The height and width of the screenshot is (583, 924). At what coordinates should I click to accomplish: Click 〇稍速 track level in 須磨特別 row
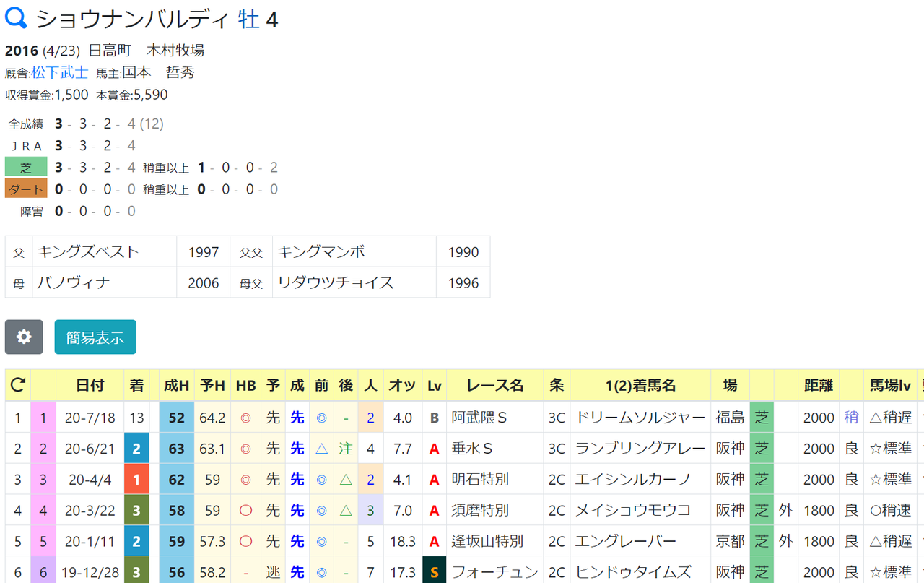pyautogui.click(x=891, y=511)
